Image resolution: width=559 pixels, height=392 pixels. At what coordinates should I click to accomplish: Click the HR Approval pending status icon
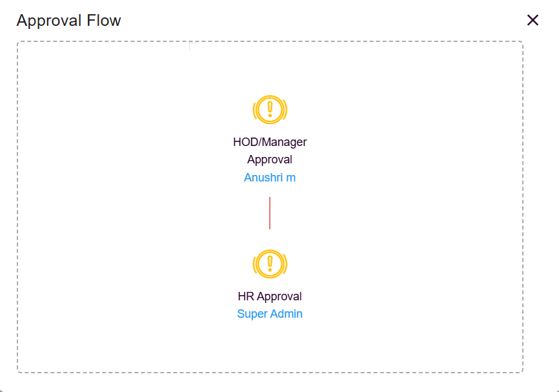(x=270, y=264)
